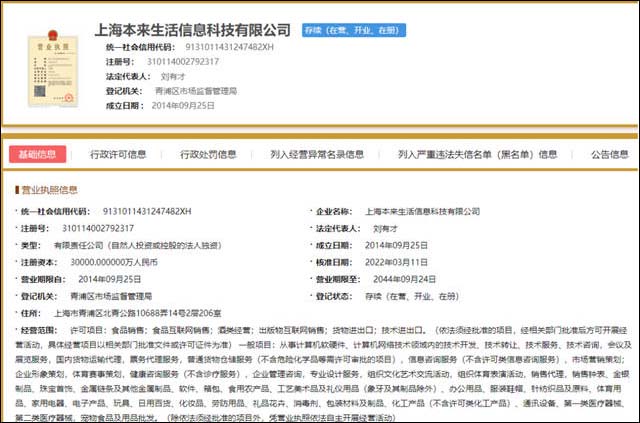
Task: Select credit code in 营业执照信息 section
Action: pos(147,212)
